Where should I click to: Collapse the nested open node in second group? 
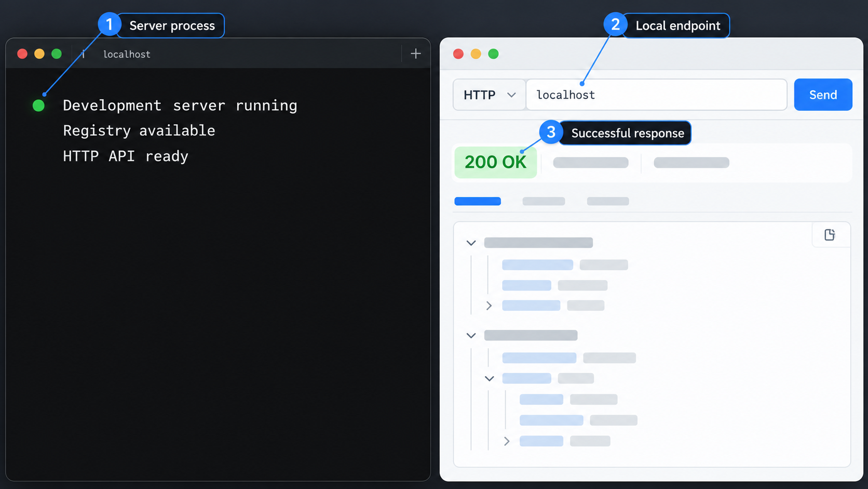(x=490, y=378)
